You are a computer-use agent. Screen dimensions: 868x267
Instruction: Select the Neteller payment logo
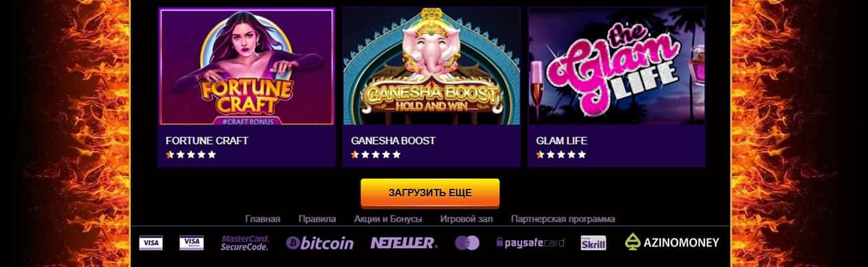pos(404,243)
